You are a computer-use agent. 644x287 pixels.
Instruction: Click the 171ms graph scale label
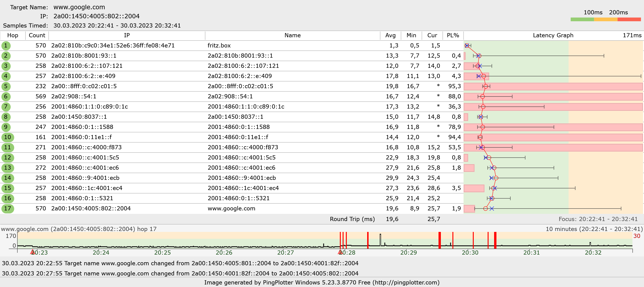pyautogui.click(x=632, y=35)
